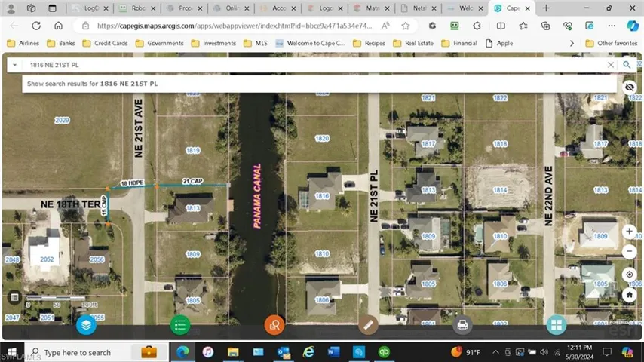Open the Credit Cards bookmarks folder
The image size is (644, 362).
105,43
